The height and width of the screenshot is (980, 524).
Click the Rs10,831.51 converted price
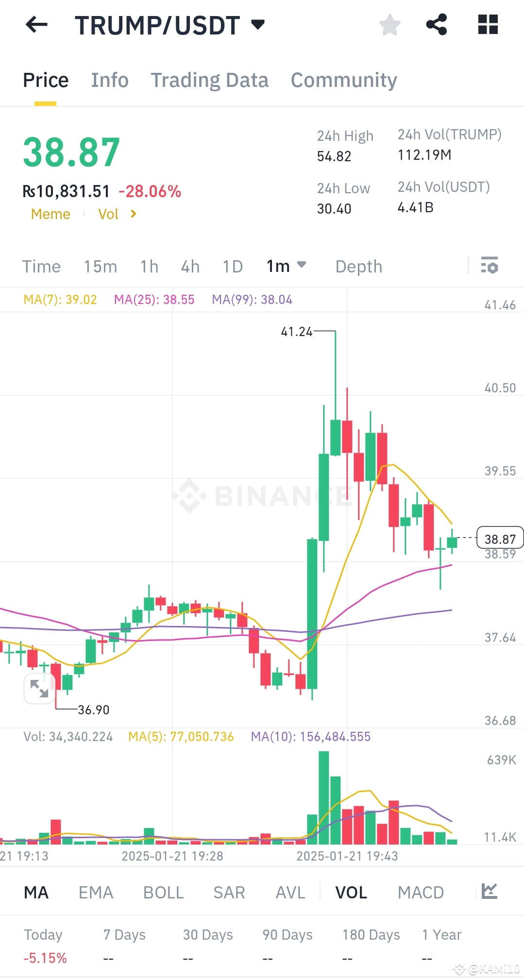click(66, 191)
